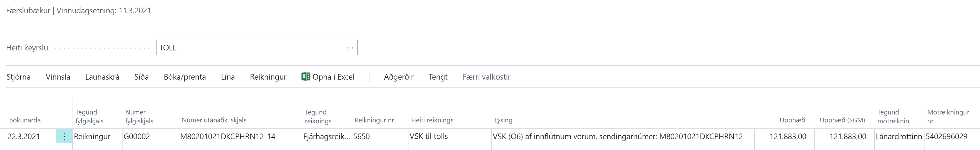Click the document number cell G00002
980x150 pixels.
click(150, 136)
